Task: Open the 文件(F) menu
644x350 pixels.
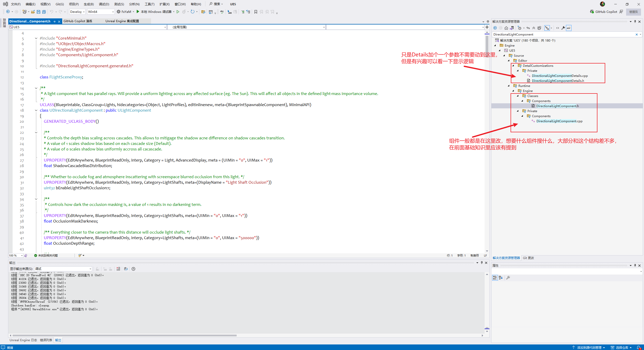Action: [16, 4]
